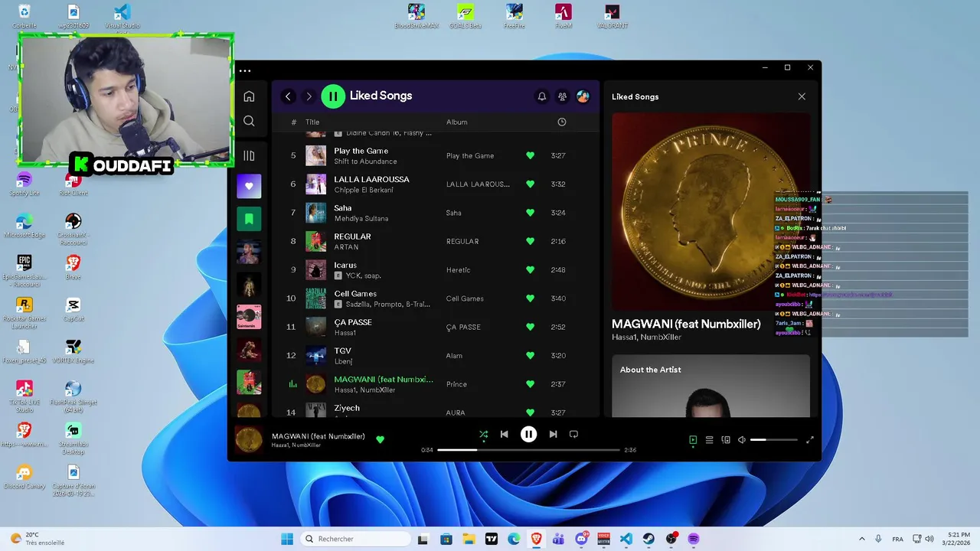Image resolution: width=980 pixels, height=551 pixels.
Task: Unlike Icarus song heart
Action: 530,269
